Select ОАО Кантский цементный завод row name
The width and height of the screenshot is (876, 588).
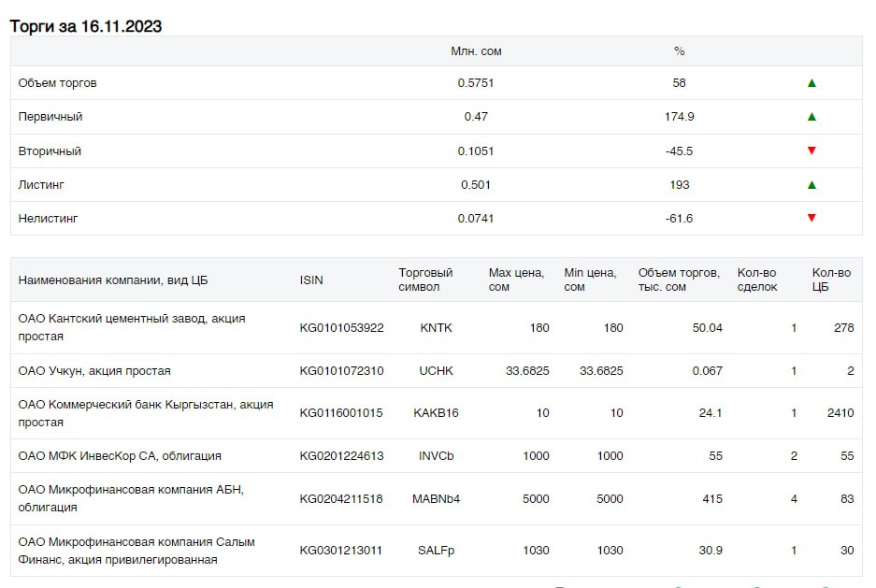click(132, 327)
